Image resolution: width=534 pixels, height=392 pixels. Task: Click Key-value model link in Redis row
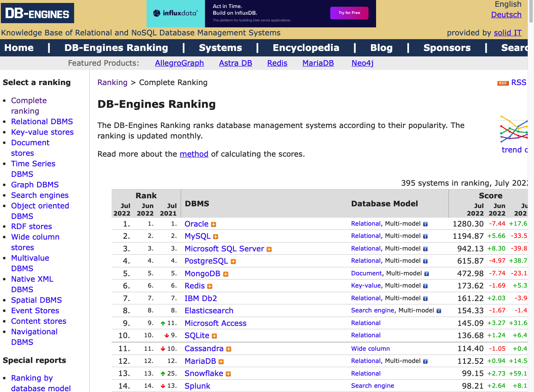366,285
